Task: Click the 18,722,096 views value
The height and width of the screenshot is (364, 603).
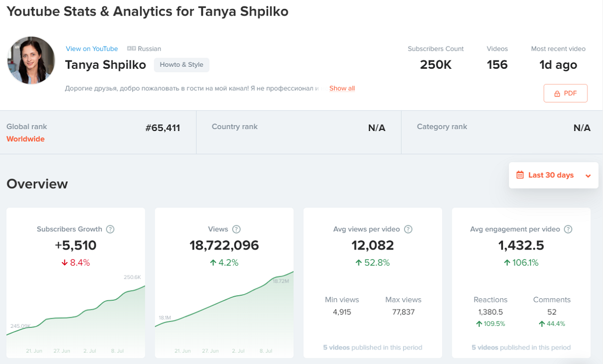Action: pos(224,246)
